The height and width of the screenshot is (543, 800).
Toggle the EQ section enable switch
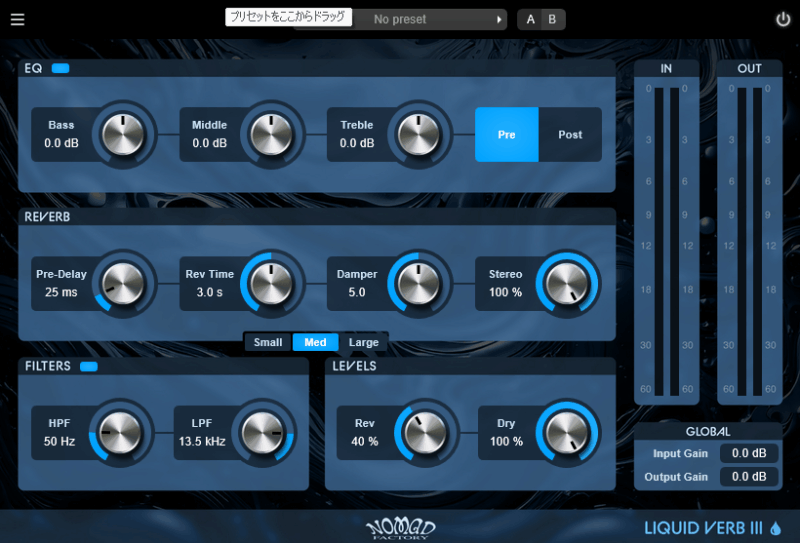point(60,68)
